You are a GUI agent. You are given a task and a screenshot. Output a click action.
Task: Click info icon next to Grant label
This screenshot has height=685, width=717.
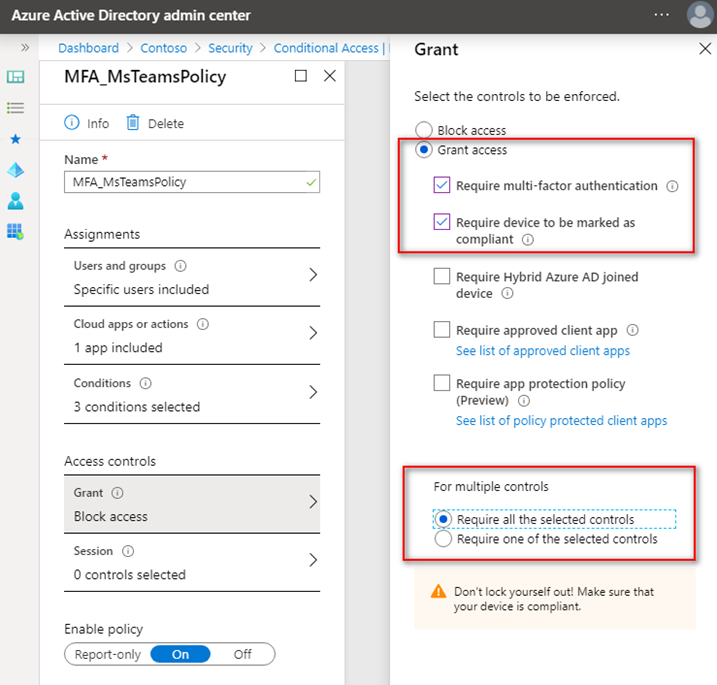coord(118,493)
